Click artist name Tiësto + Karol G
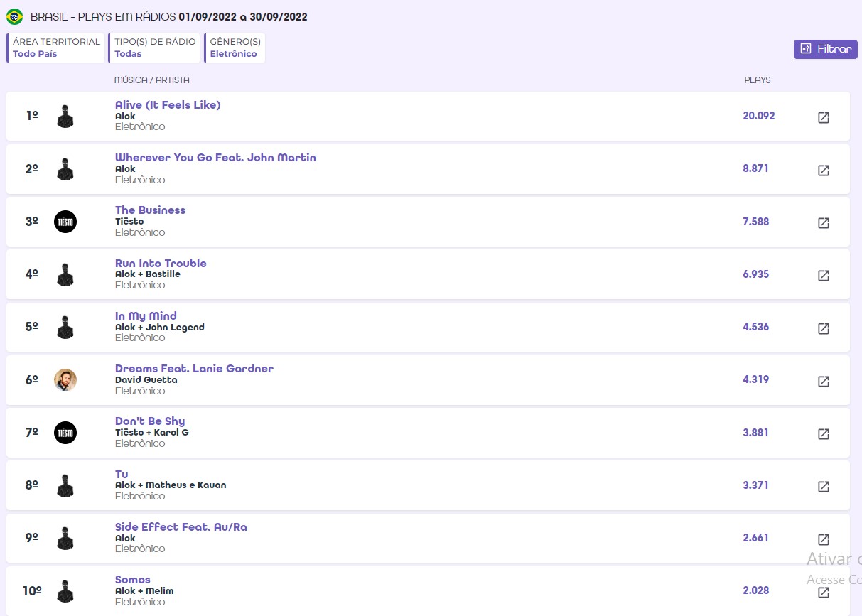Viewport: 862px width, 616px height. tap(152, 433)
